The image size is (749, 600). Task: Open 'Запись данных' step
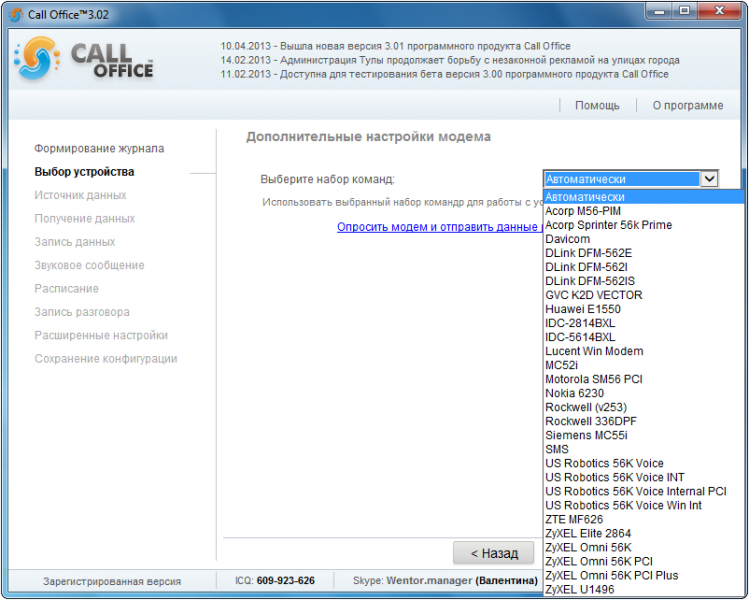coord(75,242)
